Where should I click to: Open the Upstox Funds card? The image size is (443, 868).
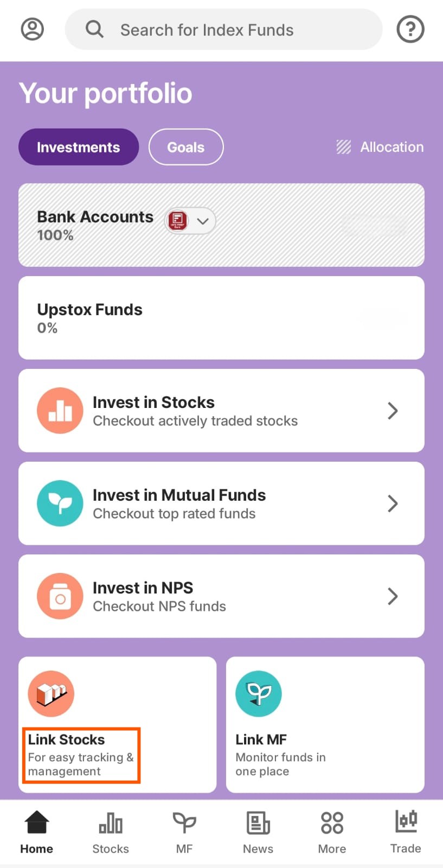(x=221, y=318)
